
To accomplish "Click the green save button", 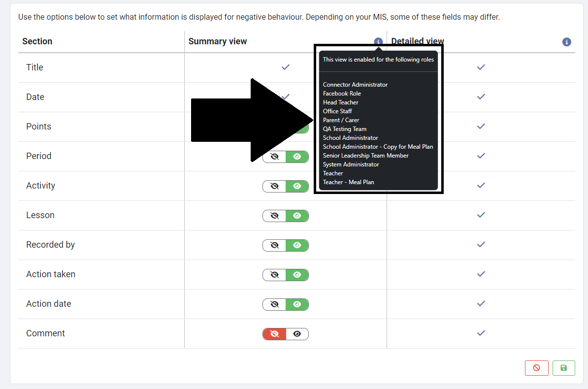I will click(563, 368).
